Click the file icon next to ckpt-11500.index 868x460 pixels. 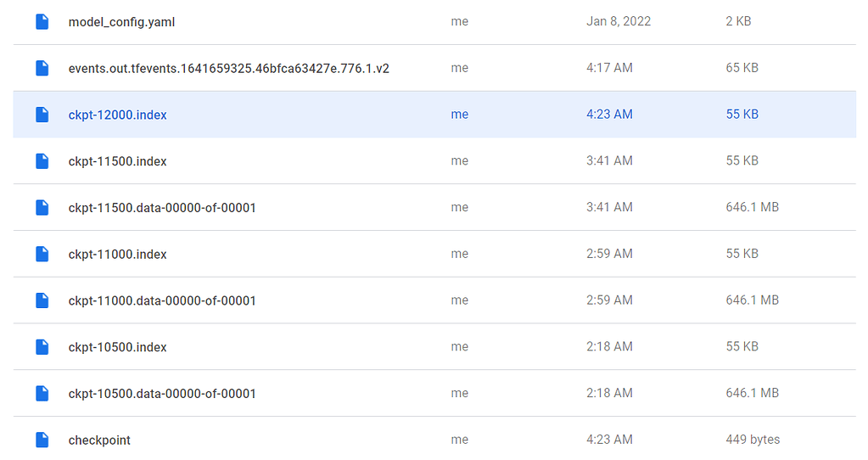click(x=42, y=161)
